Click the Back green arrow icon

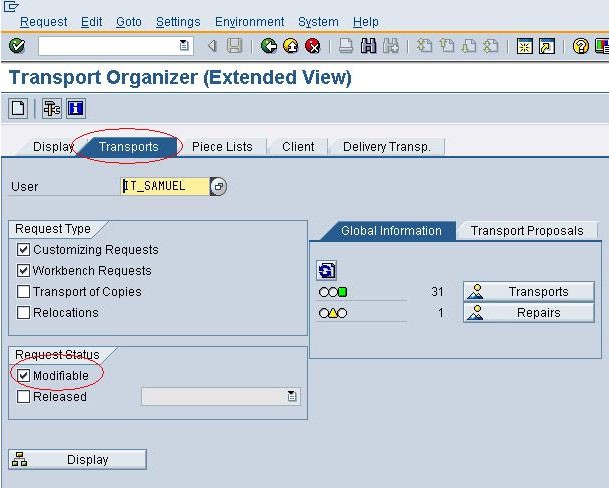(268, 46)
